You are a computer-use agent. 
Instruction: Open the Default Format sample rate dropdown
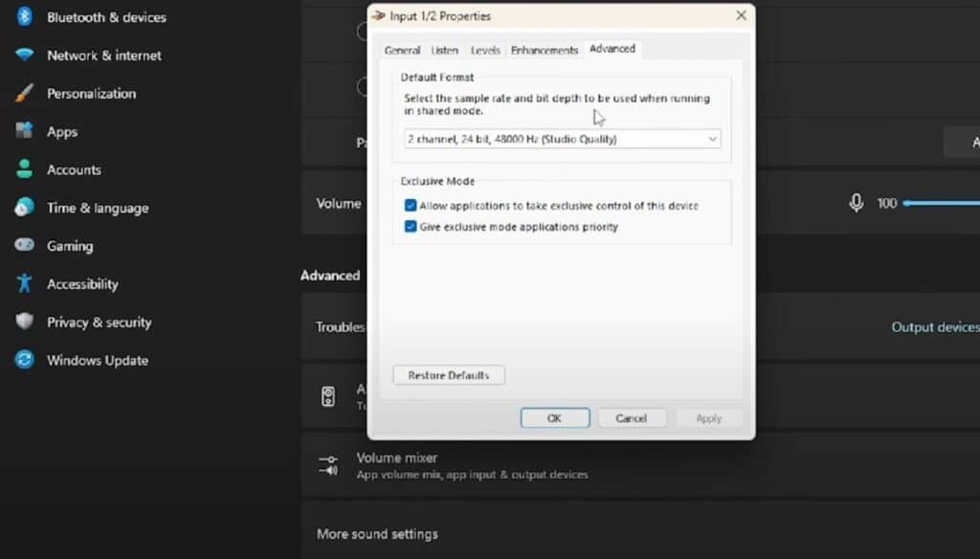tap(562, 139)
